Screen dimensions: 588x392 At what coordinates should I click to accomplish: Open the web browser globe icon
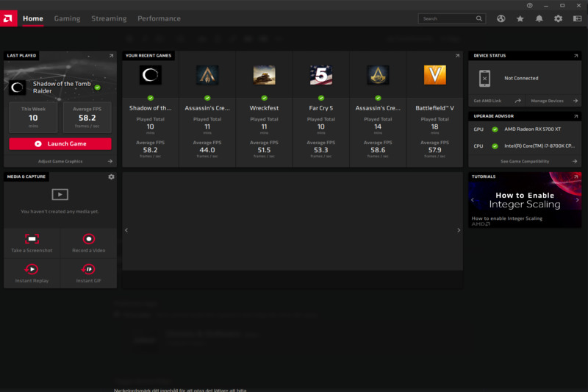coord(501,18)
